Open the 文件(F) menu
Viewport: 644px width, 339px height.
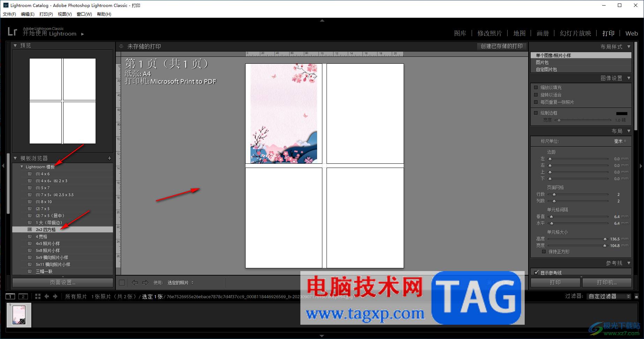(9, 14)
